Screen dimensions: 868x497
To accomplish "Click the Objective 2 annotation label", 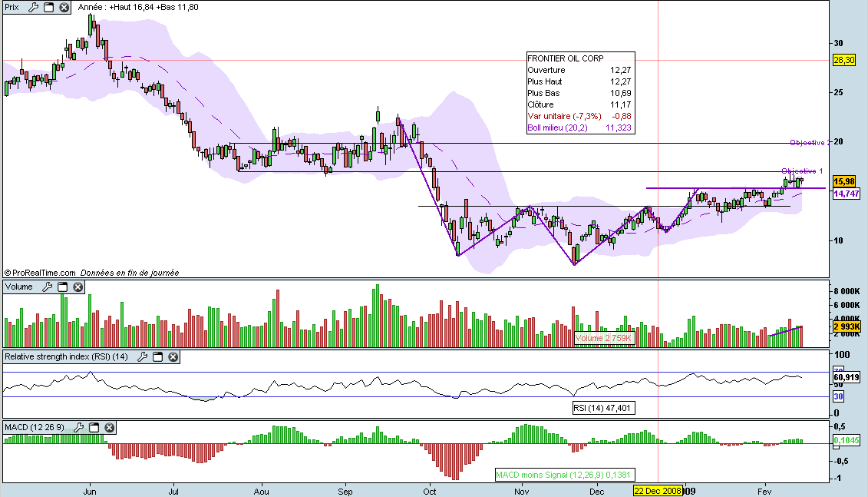I will pos(810,142).
